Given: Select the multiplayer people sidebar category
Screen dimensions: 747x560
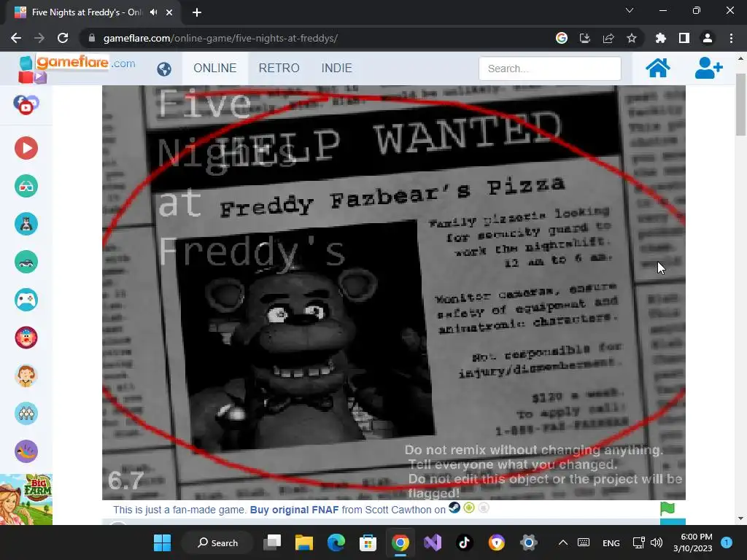Looking at the screenshot, I should (26, 413).
